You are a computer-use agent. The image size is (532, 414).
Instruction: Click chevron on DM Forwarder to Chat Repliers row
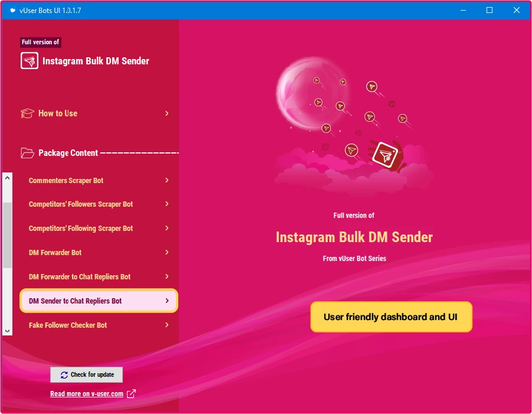[x=167, y=276]
